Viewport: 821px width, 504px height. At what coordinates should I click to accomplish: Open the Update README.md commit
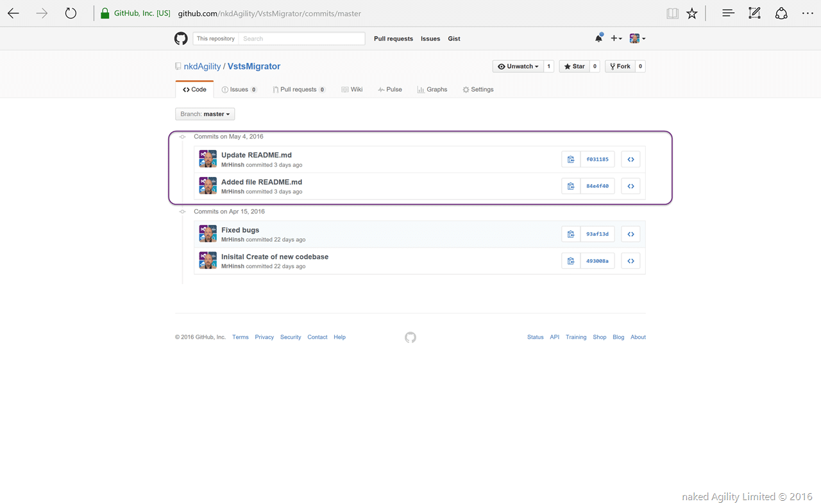(x=257, y=155)
